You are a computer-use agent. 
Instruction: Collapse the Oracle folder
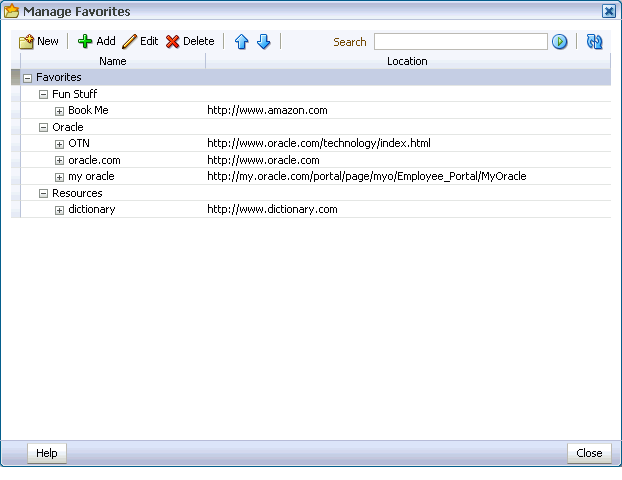point(43,128)
